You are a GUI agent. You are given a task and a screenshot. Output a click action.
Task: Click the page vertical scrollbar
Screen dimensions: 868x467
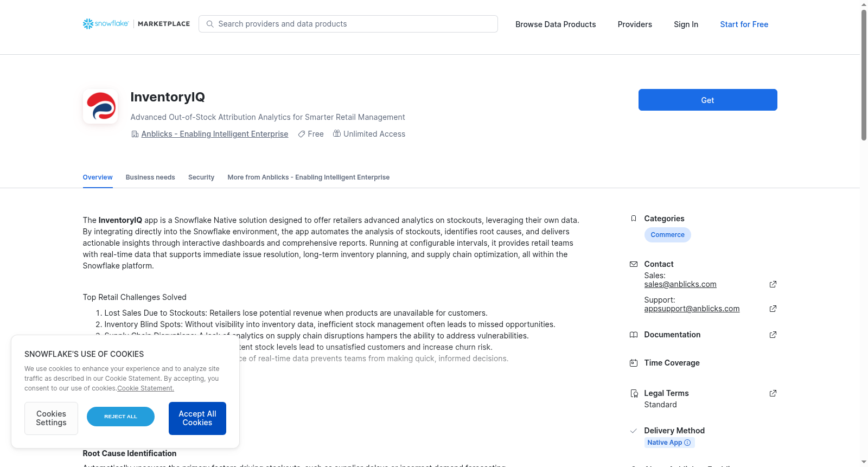pyautogui.click(x=864, y=75)
